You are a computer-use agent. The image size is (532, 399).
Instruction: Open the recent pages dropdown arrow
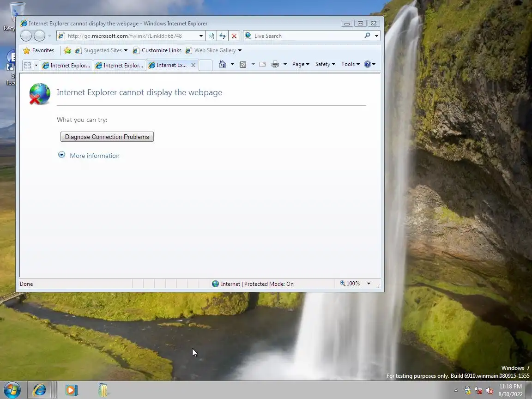pyautogui.click(x=49, y=36)
